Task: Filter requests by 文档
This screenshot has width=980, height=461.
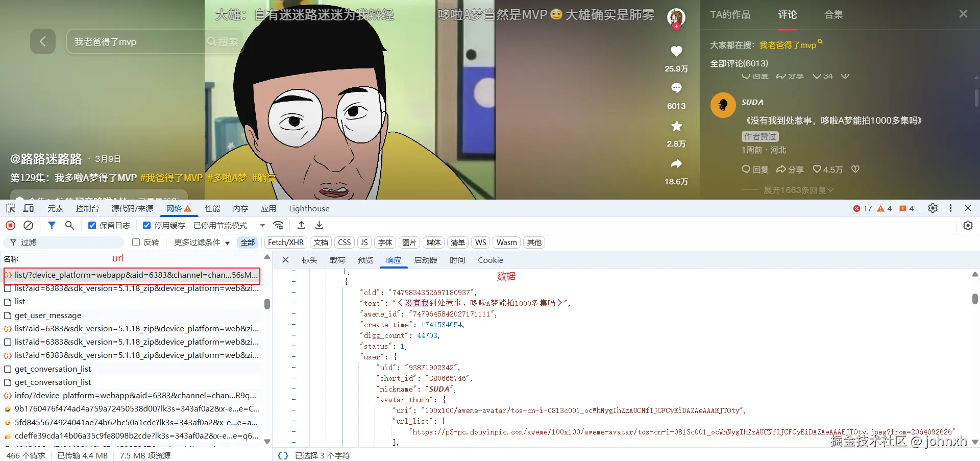Action: 321,242
